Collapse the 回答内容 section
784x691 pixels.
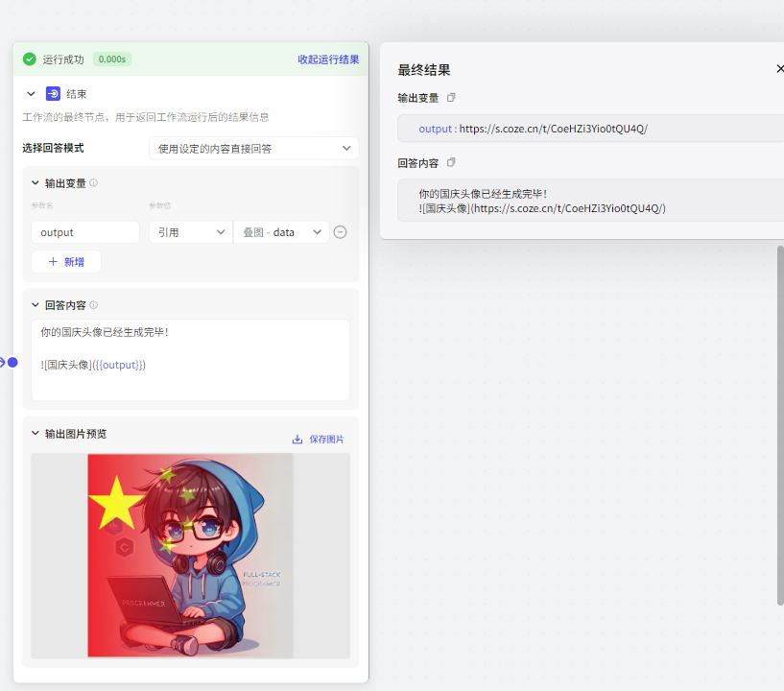coord(35,304)
